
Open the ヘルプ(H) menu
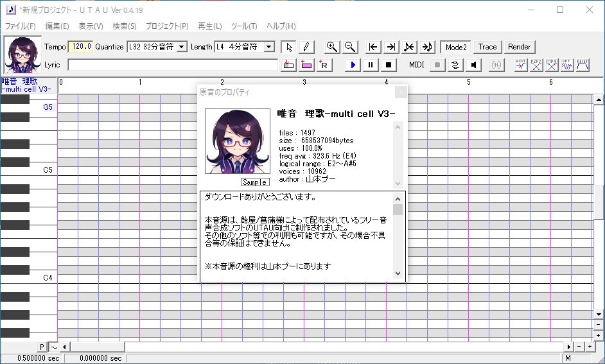[x=281, y=26]
